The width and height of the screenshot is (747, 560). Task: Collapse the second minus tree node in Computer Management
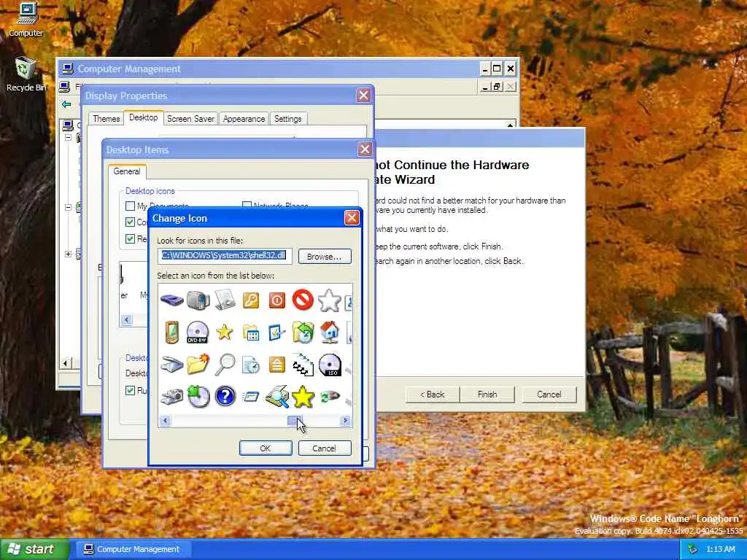coord(68,207)
